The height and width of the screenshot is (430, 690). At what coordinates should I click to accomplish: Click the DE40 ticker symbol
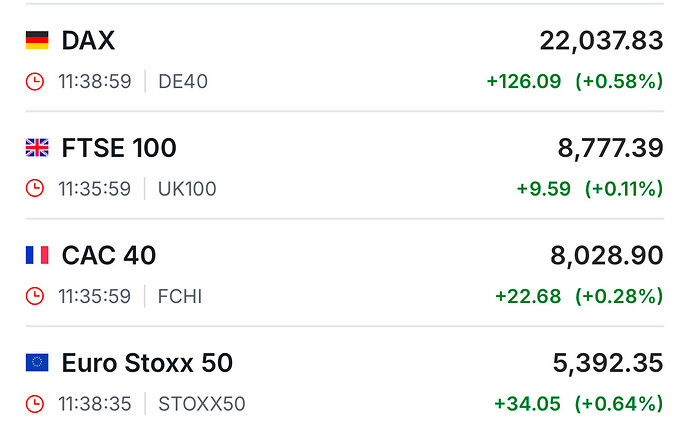point(183,81)
